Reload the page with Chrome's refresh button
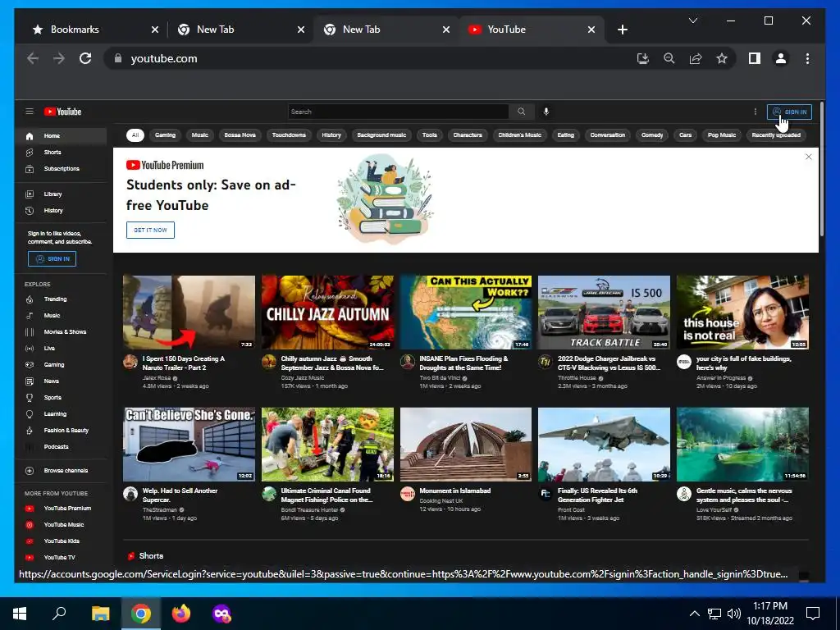The image size is (840, 630). click(85, 58)
